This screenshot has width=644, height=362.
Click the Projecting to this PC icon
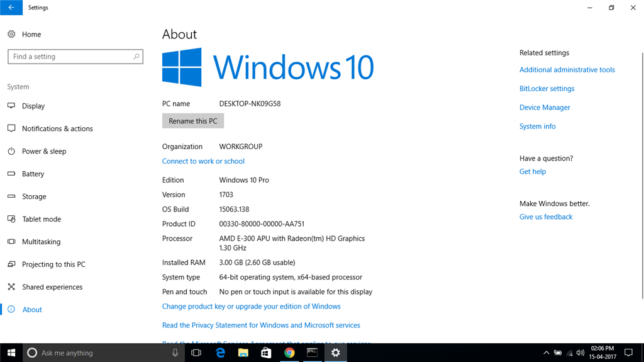(11, 264)
